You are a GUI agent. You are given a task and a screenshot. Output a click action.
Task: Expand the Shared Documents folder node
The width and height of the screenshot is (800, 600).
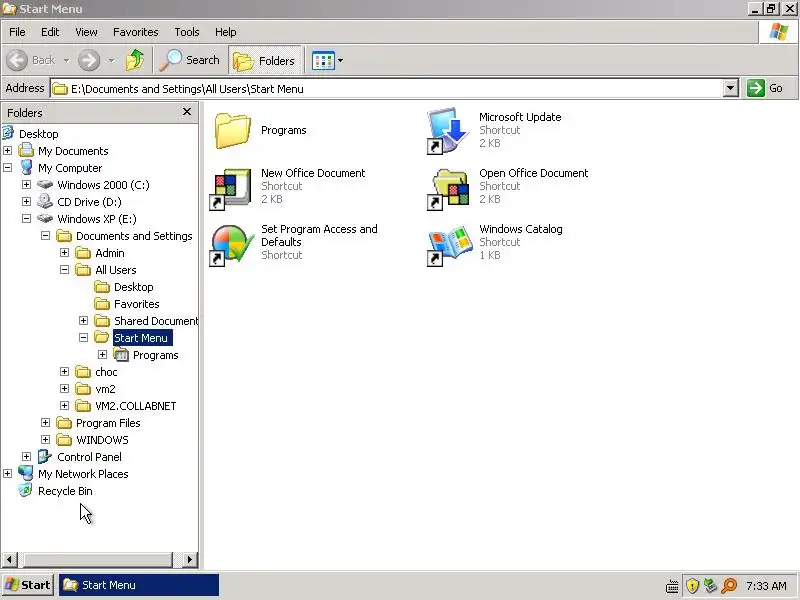coord(83,320)
